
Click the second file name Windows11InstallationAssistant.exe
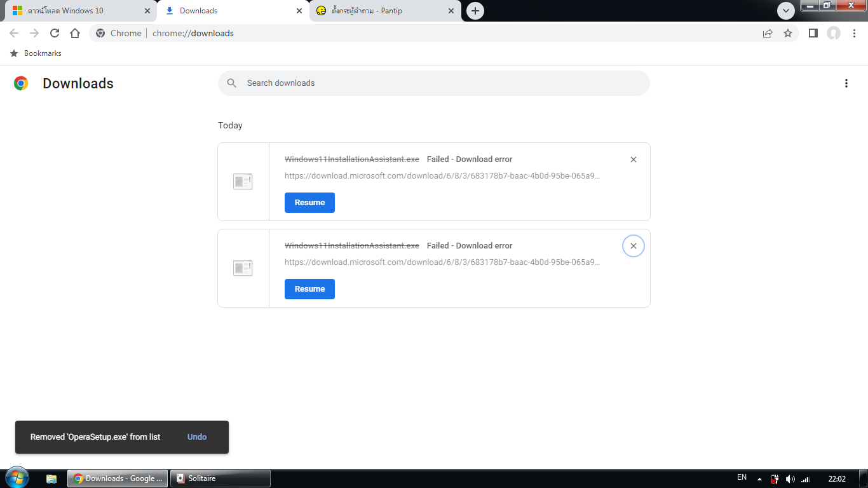352,246
